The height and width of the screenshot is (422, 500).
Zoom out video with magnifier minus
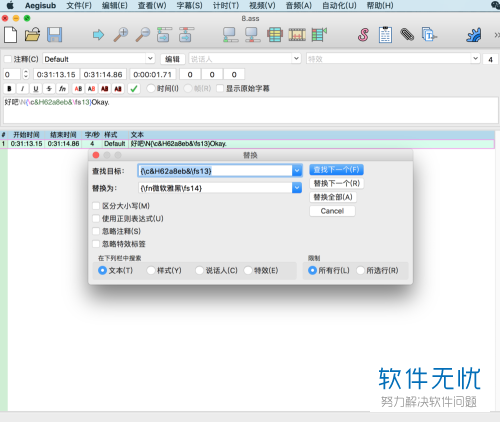[x=143, y=35]
